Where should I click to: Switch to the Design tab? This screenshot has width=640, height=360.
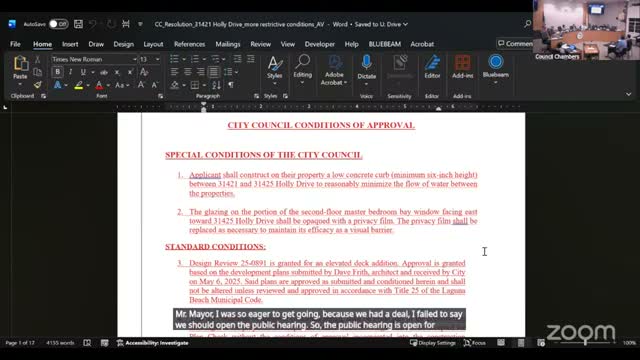click(x=123, y=44)
